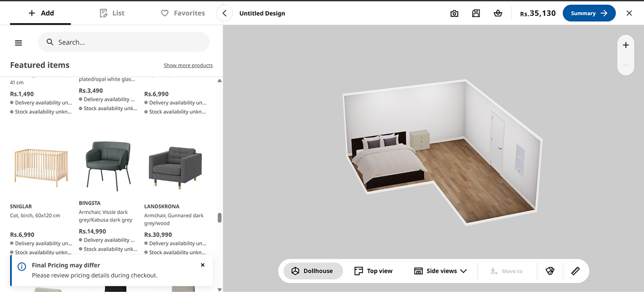The height and width of the screenshot is (292, 644).
Task: Click the LANDSKRONA product name
Action: (x=162, y=206)
